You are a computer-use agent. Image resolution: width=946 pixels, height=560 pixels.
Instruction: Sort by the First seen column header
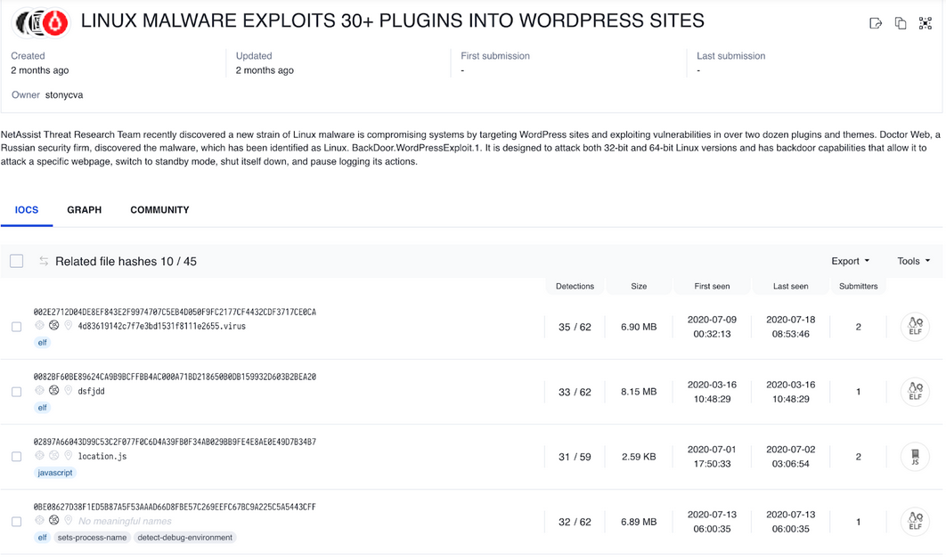pos(712,287)
